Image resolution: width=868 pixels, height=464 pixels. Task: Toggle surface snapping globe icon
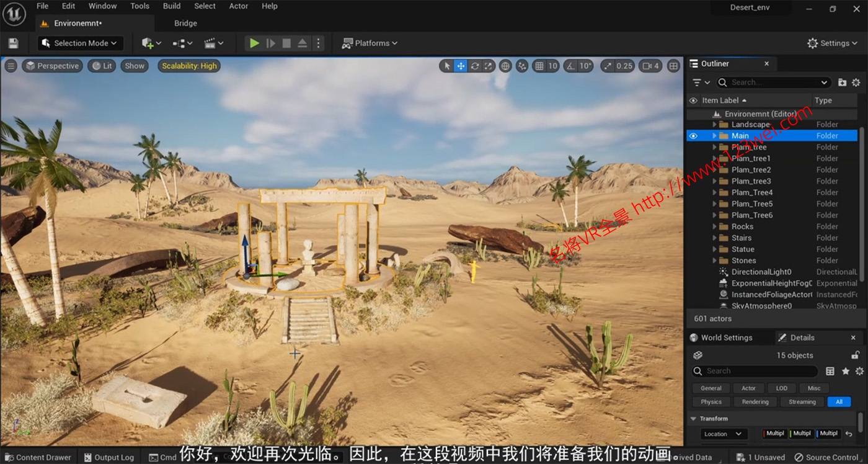pyautogui.click(x=506, y=65)
